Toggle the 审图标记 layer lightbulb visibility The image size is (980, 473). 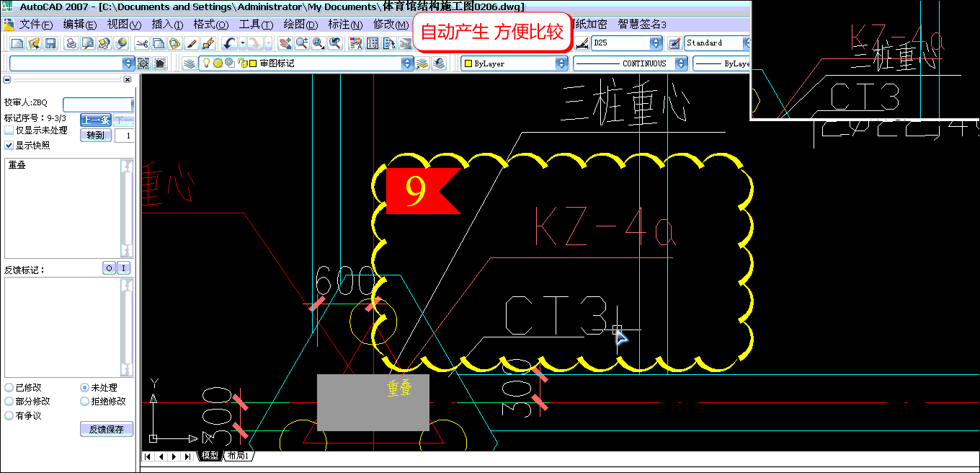click(x=207, y=63)
